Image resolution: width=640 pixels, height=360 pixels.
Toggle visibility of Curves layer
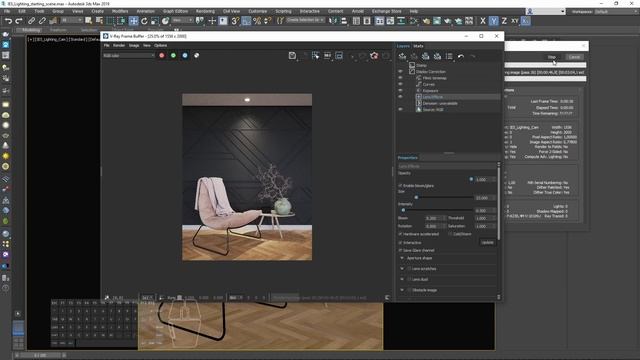point(400,84)
